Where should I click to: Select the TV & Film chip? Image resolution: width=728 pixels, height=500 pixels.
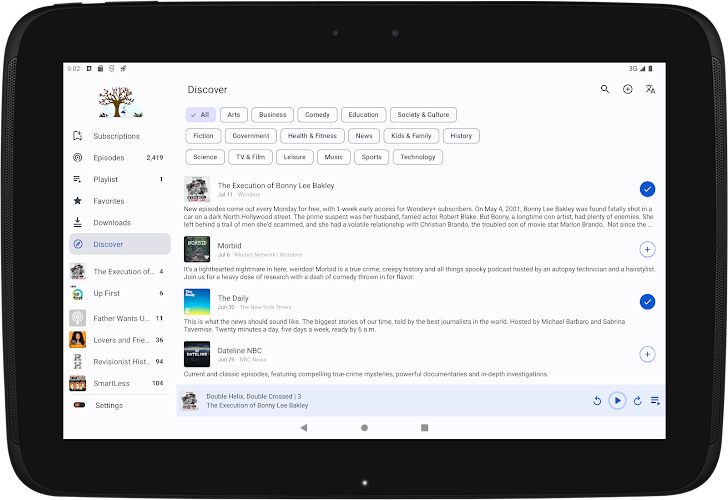(x=250, y=157)
